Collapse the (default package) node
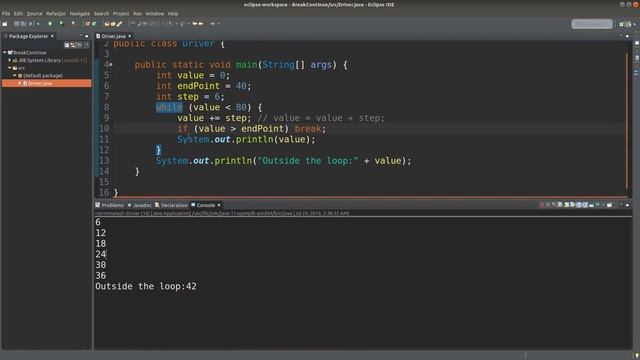Screen dimensions: 640x360 pyautogui.click(x=14, y=76)
